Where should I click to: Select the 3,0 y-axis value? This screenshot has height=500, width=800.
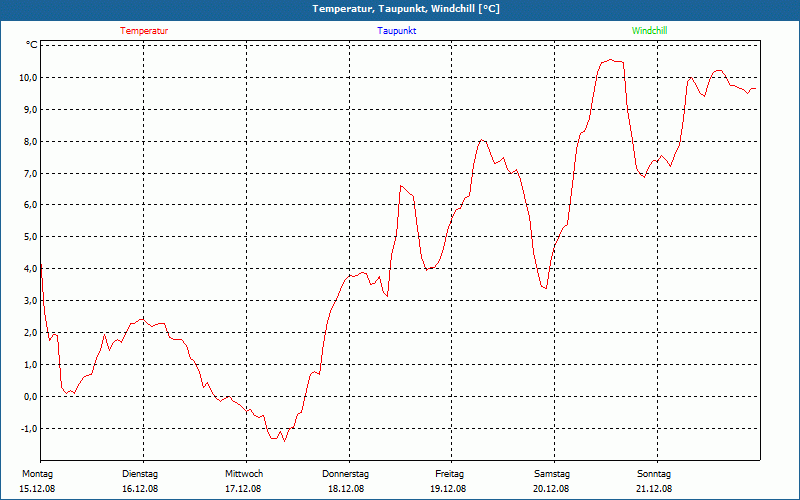pyautogui.click(x=31, y=301)
